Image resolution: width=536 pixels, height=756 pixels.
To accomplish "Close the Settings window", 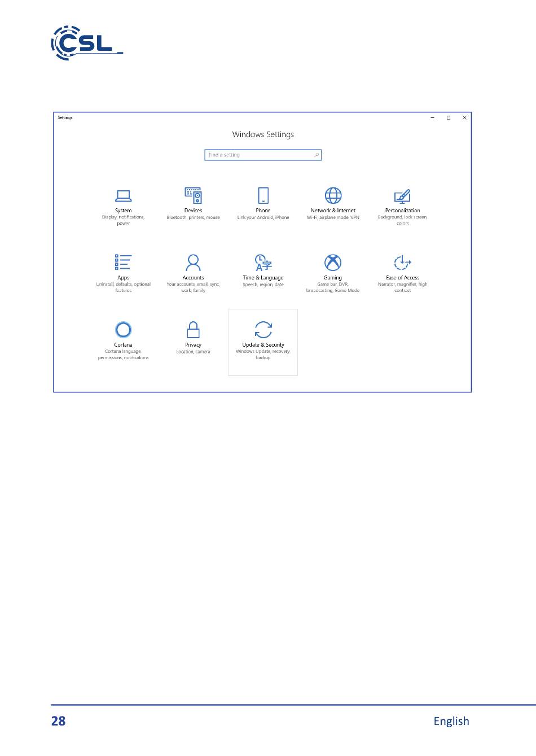I will (x=464, y=118).
